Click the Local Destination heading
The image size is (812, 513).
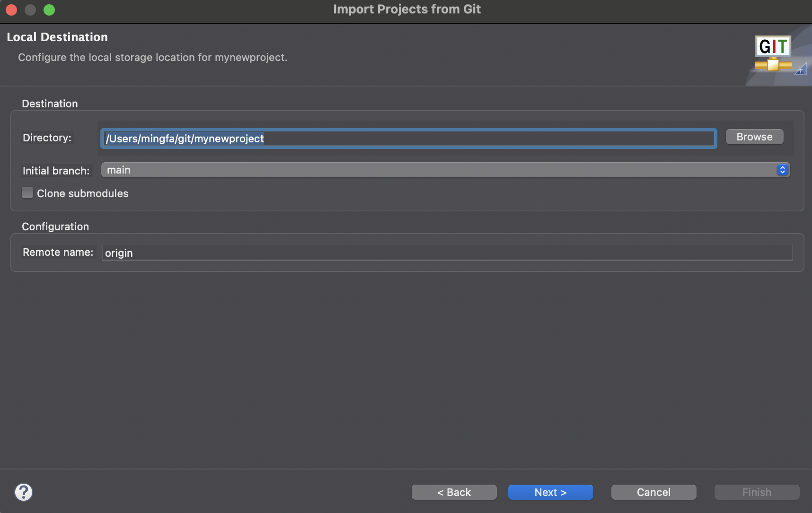[57, 37]
